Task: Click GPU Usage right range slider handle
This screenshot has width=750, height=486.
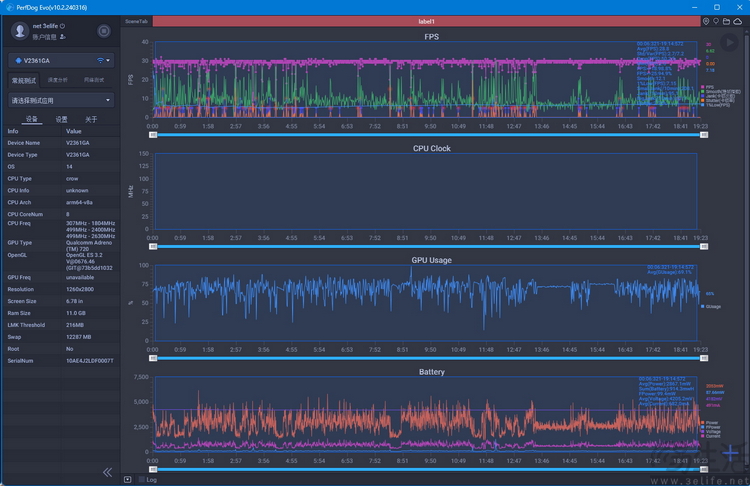Action: (704, 358)
